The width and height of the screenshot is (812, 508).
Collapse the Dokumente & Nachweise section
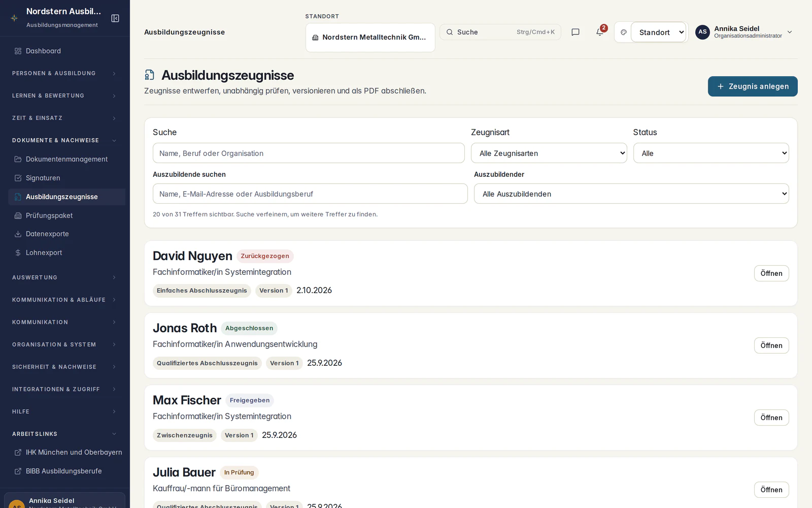pyautogui.click(x=64, y=140)
